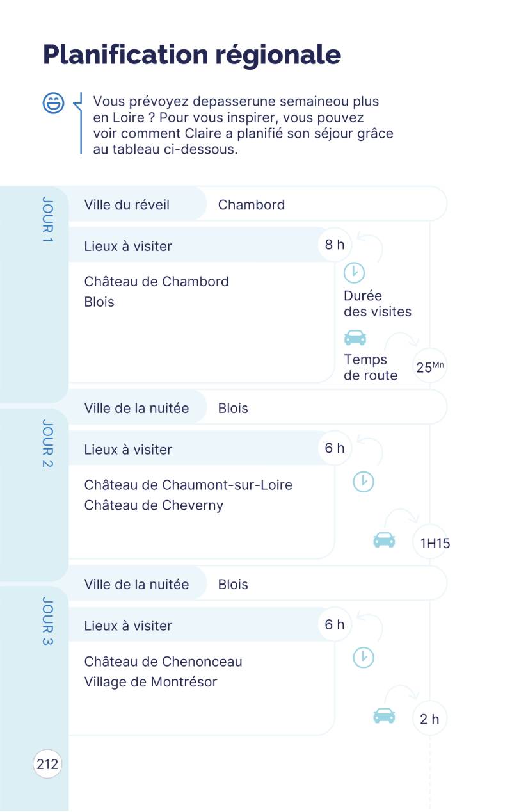Click the 1H15 drive time badge
The width and height of the screenshot is (512, 812).
(435, 544)
